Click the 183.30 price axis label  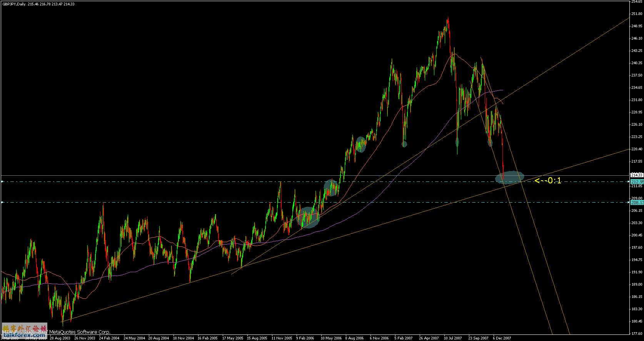click(x=637, y=309)
